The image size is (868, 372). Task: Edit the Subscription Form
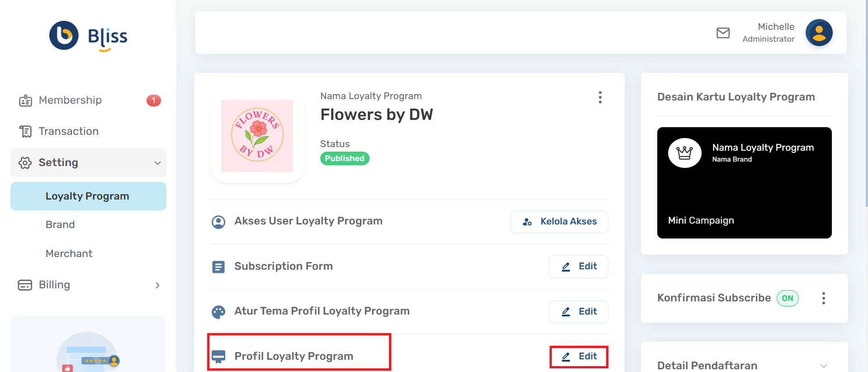(579, 267)
